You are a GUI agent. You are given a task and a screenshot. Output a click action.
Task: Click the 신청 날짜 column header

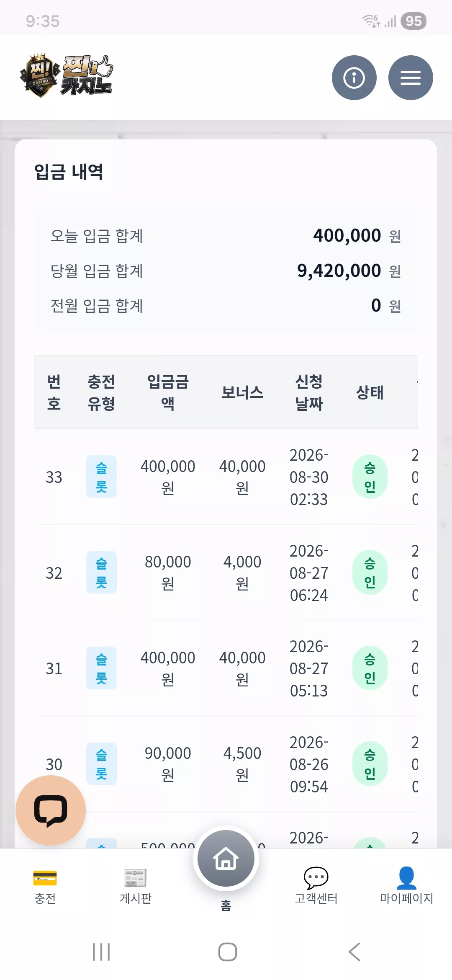[x=309, y=392]
